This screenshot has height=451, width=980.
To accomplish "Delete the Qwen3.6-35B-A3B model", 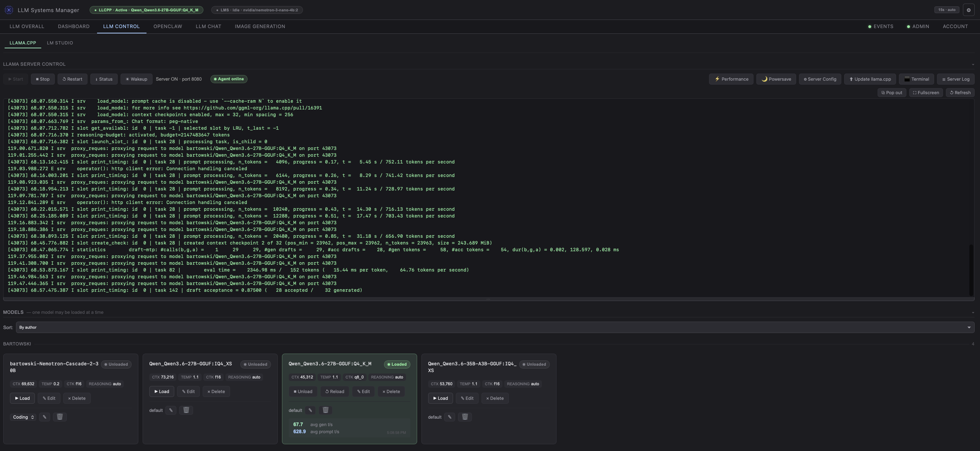I will click(495, 398).
